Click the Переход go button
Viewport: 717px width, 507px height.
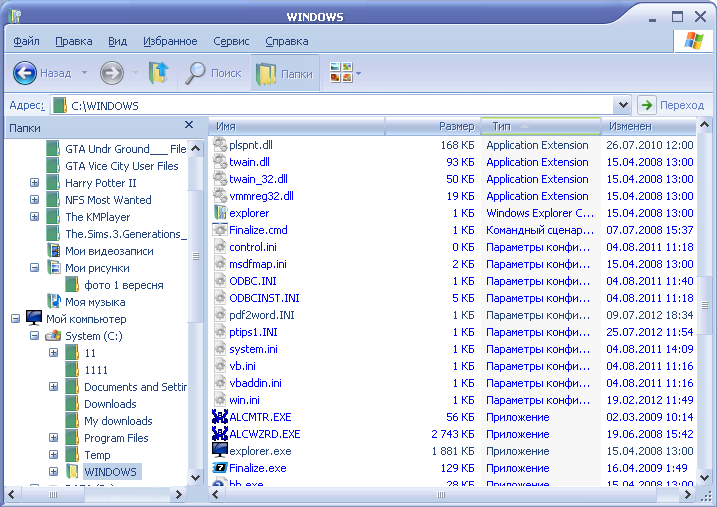pyautogui.click(x=671, y=105)
